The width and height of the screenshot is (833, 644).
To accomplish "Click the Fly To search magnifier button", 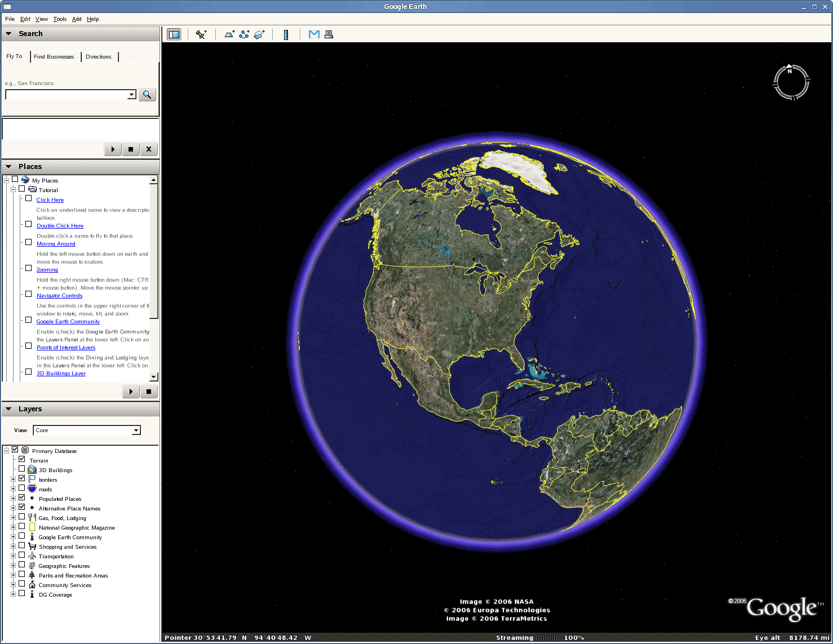I will coord(147,94).
